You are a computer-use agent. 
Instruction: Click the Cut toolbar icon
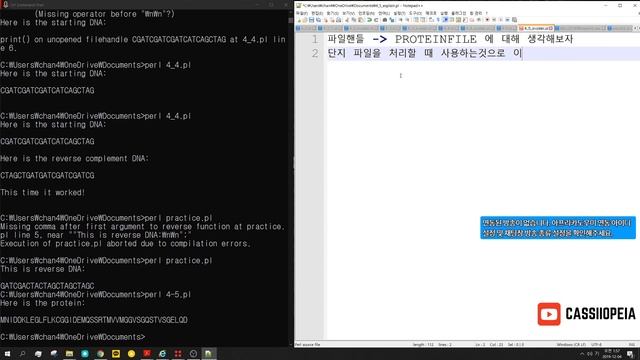click(347, 20)
